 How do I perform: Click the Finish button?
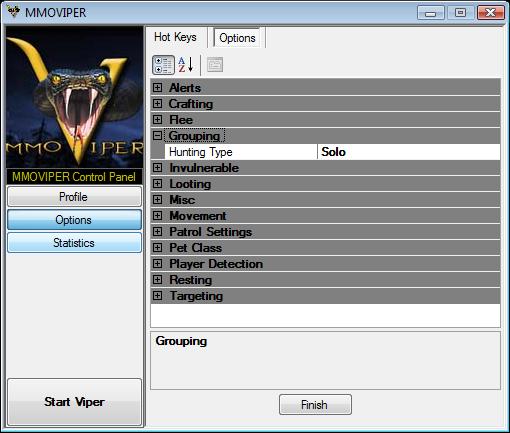tap(315, 405)
